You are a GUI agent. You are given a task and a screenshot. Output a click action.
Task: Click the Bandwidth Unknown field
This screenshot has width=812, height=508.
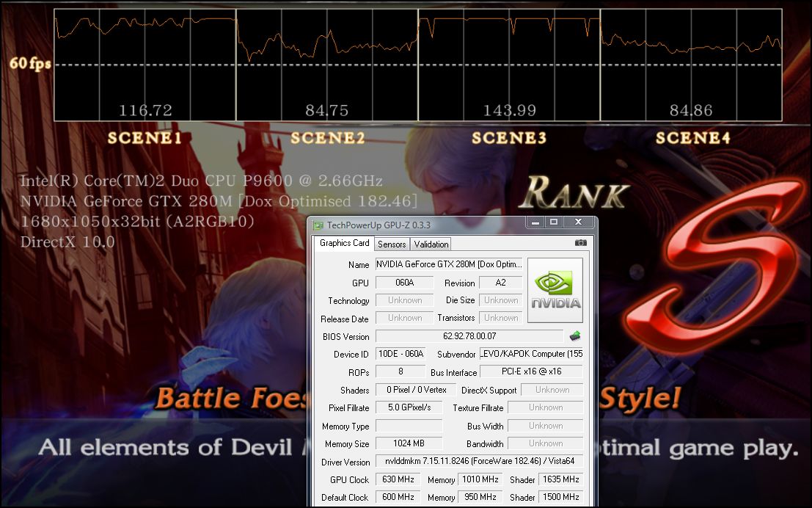click(x=546, y=443)
